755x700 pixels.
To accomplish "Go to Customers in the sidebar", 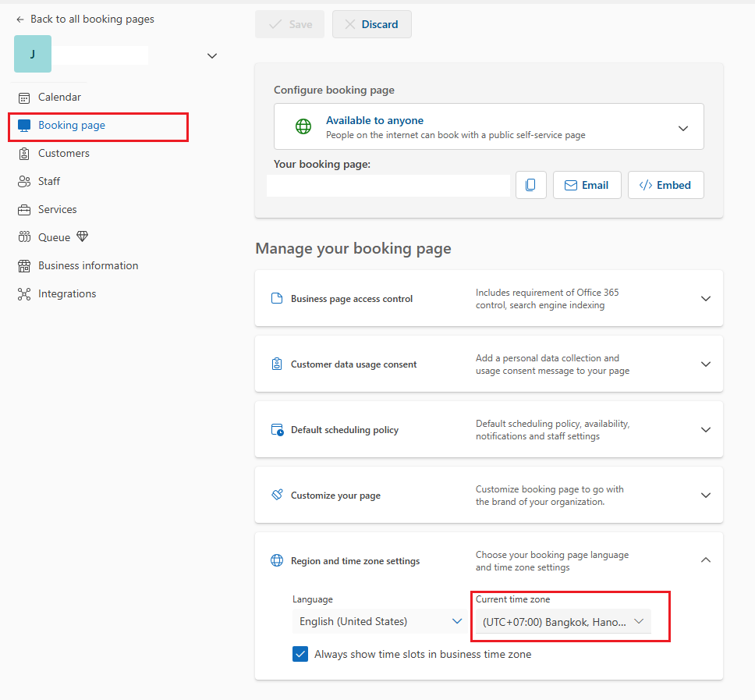I will tap(63, 153).
